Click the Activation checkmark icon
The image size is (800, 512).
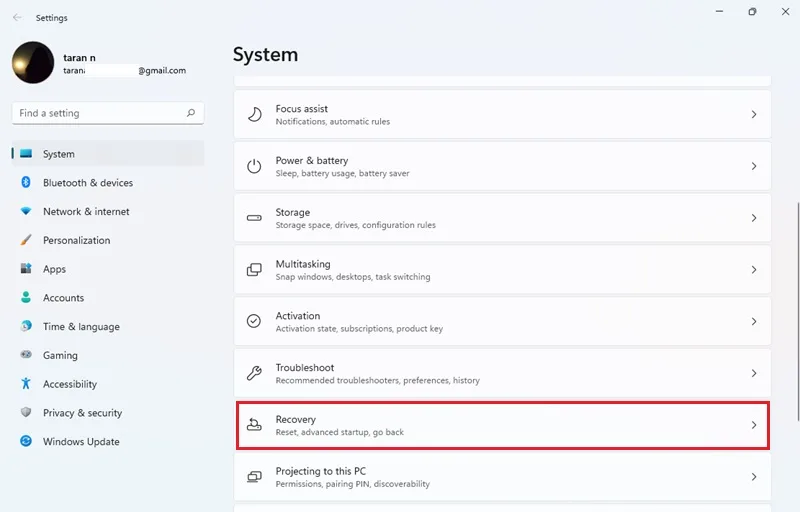(254, 321)
